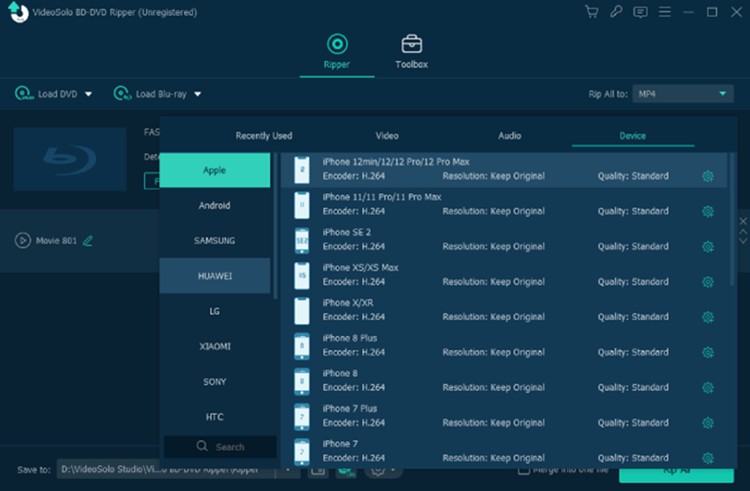Open the Rip All to MP4 dropdown
This screenshot has width=750, height=491.
click(x=683, y=94)
